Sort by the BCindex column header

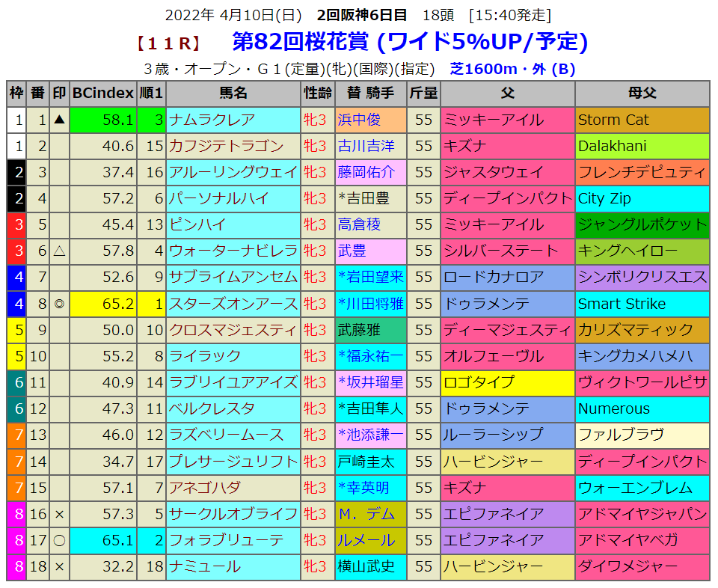pyautogui.click(x=102, y=94)
